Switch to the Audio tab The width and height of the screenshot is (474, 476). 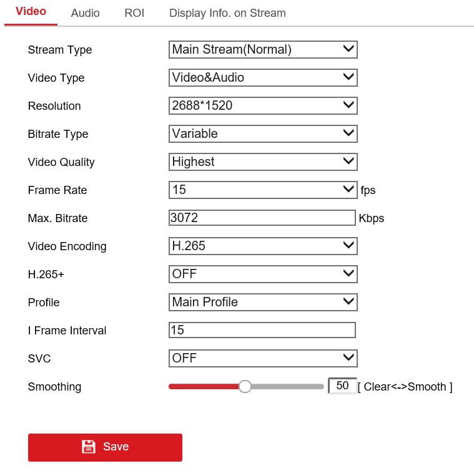point(85,13)
